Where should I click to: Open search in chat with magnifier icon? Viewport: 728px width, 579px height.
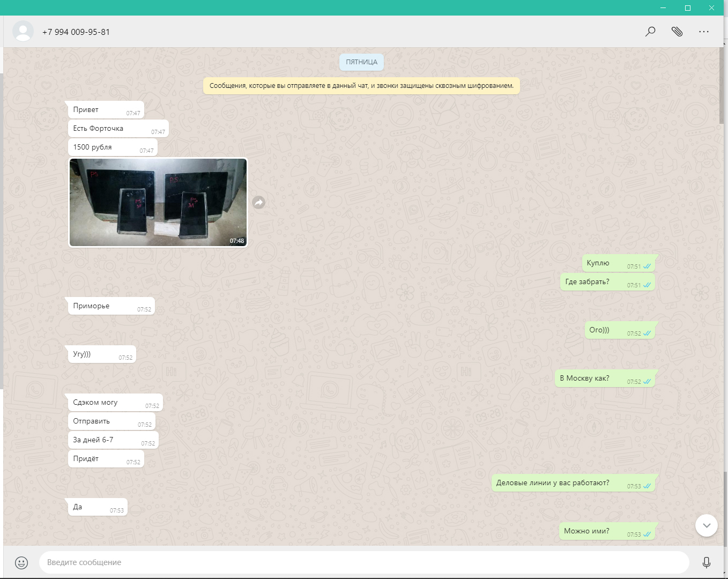tap(650, 32)
